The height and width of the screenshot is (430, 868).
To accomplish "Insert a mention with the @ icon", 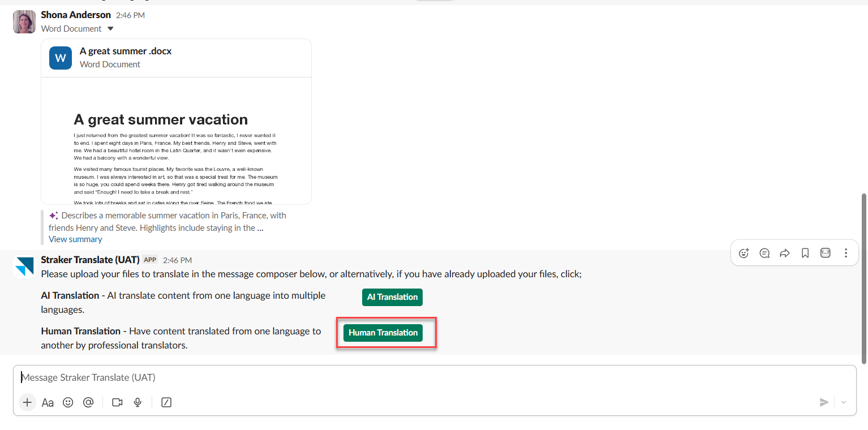I will [x=88, y=402].
